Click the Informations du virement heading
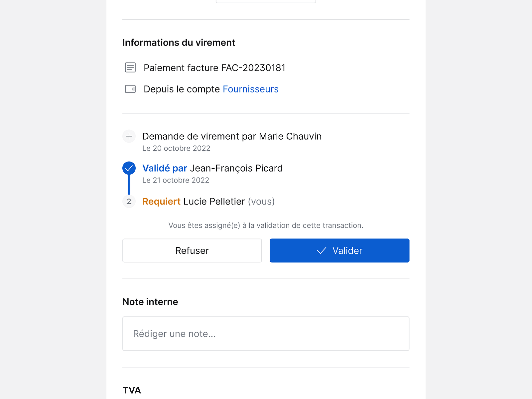 179,43
